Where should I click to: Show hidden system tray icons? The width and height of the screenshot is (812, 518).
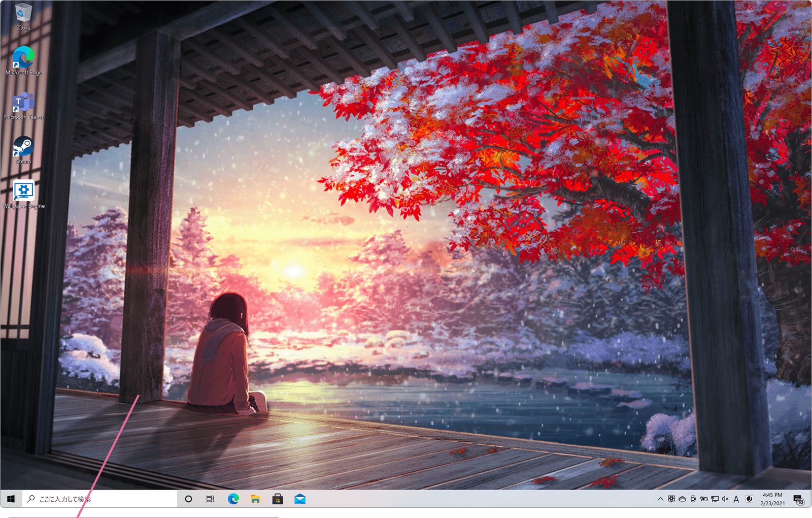[660, 499]
